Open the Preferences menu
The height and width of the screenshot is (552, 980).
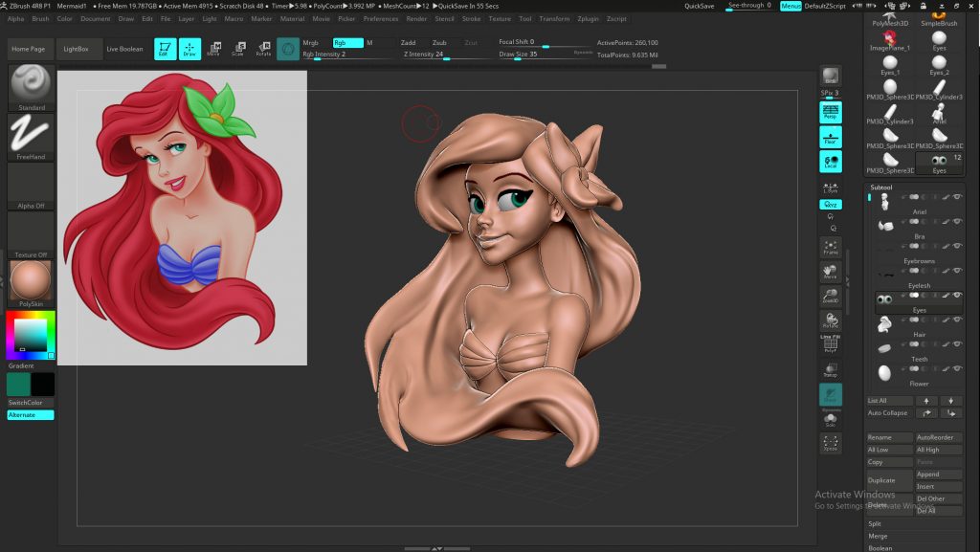tap(381, 19)
